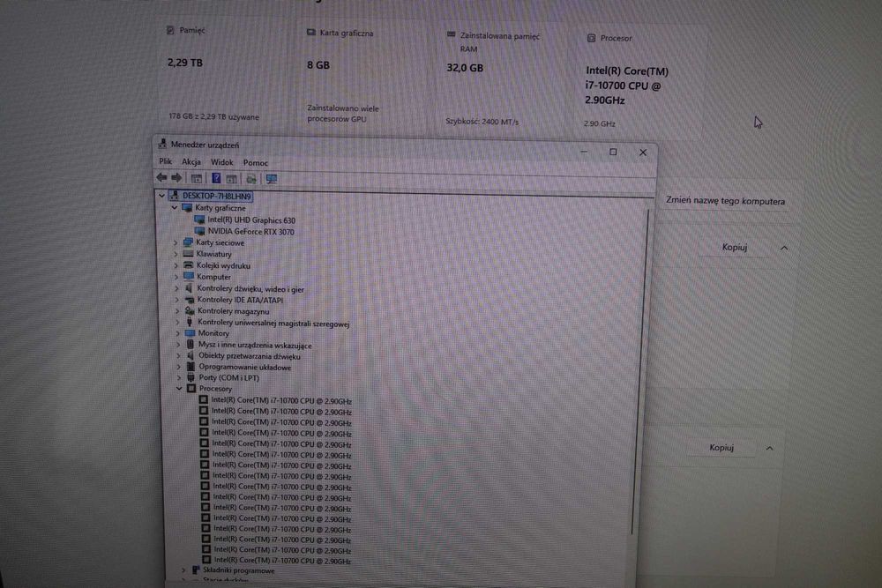Click Zmień nazwę tego komputera in Settings
Viewport: 882px width, 588px height.
(725, 201)
